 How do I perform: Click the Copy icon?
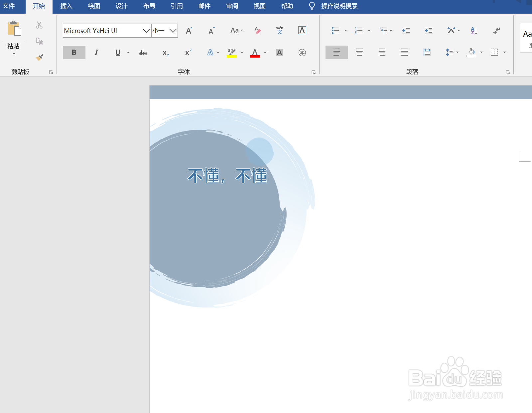[39, 41]
